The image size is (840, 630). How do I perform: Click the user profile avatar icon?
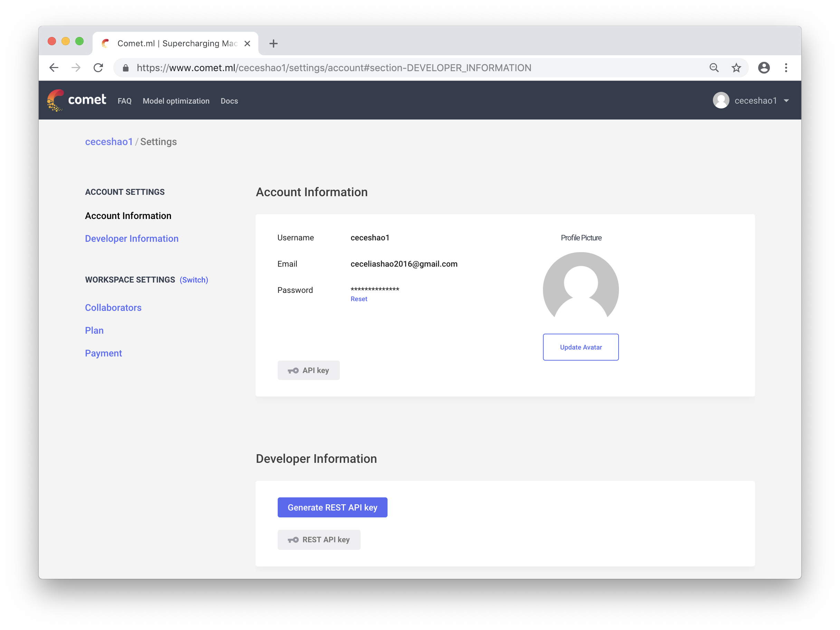click(x=721, y=101)
